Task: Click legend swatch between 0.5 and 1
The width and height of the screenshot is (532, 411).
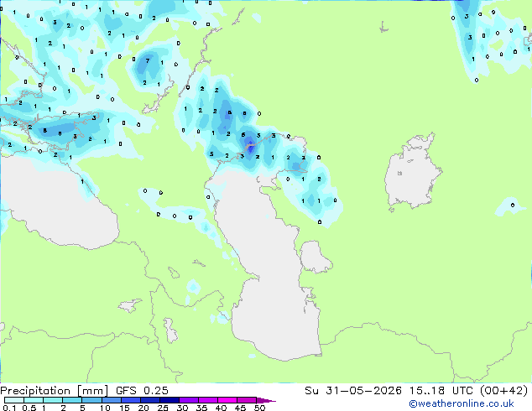Action: [34, 400]
